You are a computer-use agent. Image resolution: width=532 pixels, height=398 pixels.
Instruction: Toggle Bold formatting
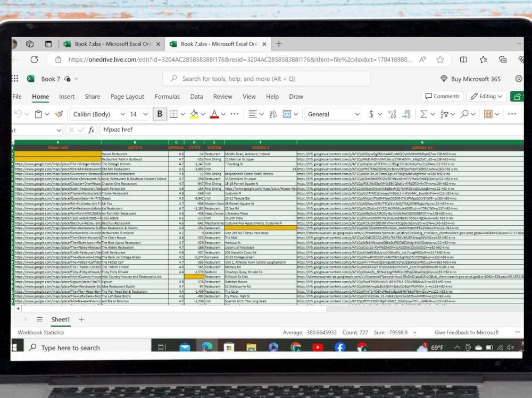click(x=160, y=114)
